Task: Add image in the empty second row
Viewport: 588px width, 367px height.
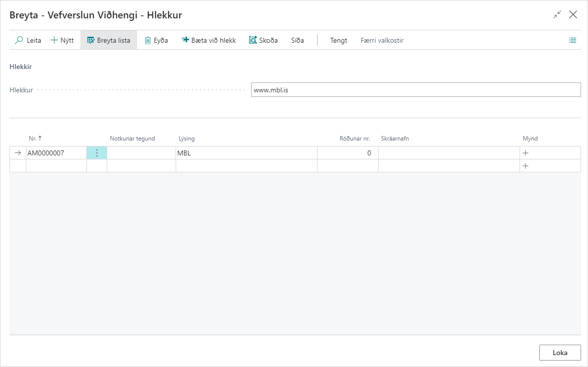Action: click(x=525, y=166)
